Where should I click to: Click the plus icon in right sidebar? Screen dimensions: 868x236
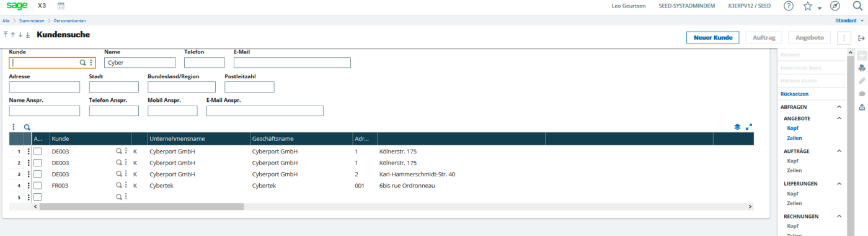tap(861, 55)
